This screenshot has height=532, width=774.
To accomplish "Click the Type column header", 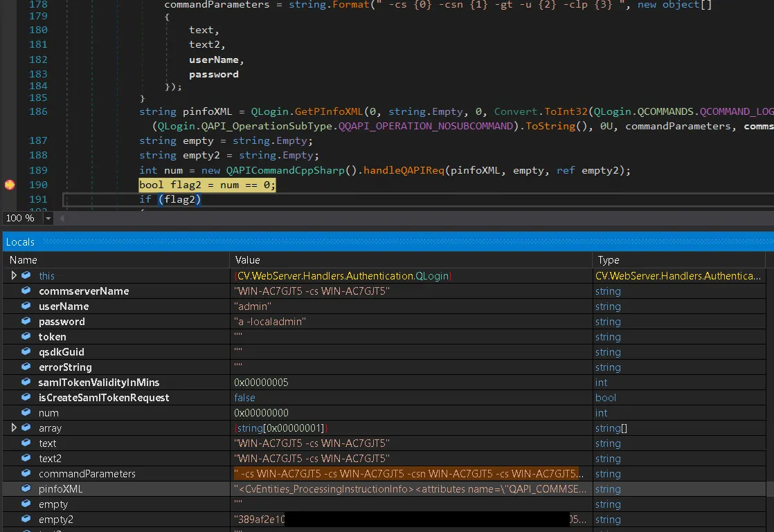I will (x=609, y=260).
